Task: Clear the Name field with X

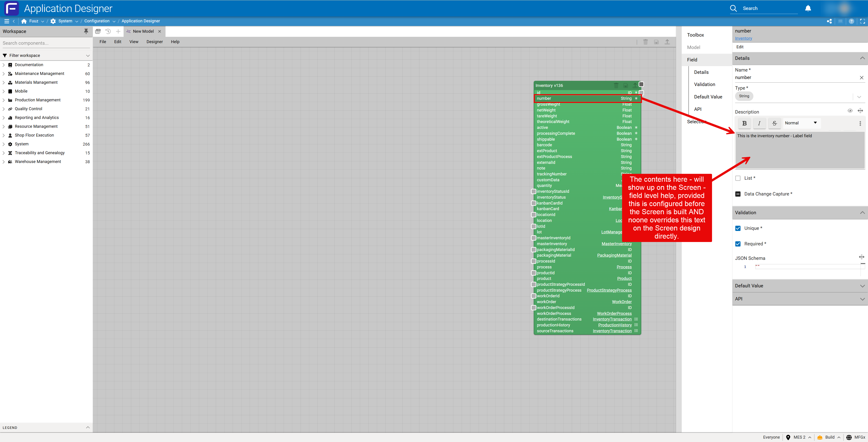Action: coord(861,78)
